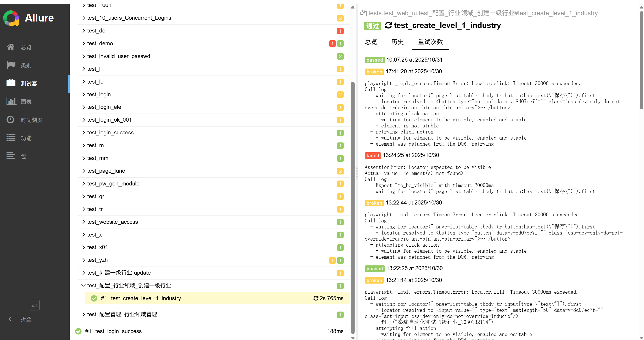
Task: Open Overview via the home icon
Action: pyautogui.click(x=11, y=47)
